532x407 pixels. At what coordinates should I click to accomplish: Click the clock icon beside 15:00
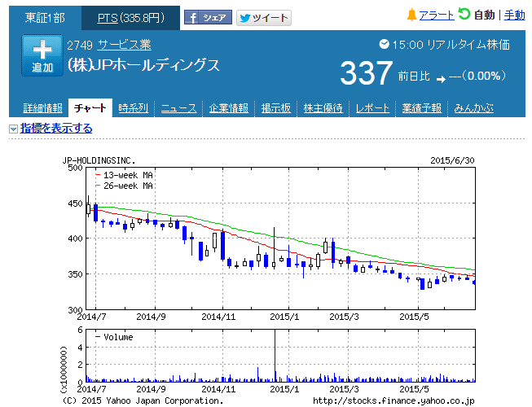[384, 44]
